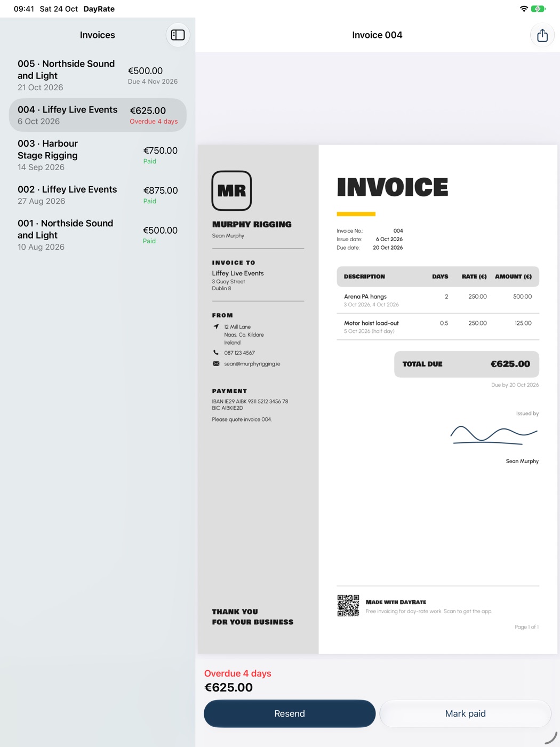The height and width of the screenshot is (747, 560).
Task: Tap the Invoice 004 header title
Action: (x=377, y=35)
